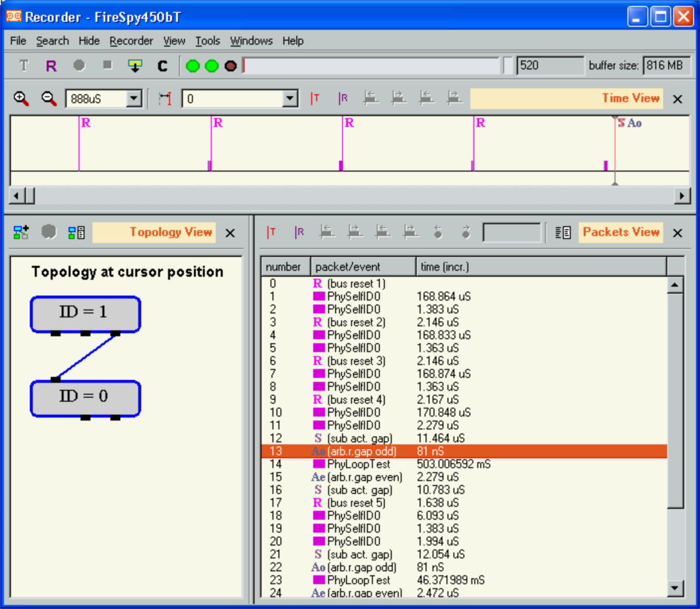Click the Time View scrollbar right arrow
The height and width of the screenshot is (609, 700).
pos(682,195)
